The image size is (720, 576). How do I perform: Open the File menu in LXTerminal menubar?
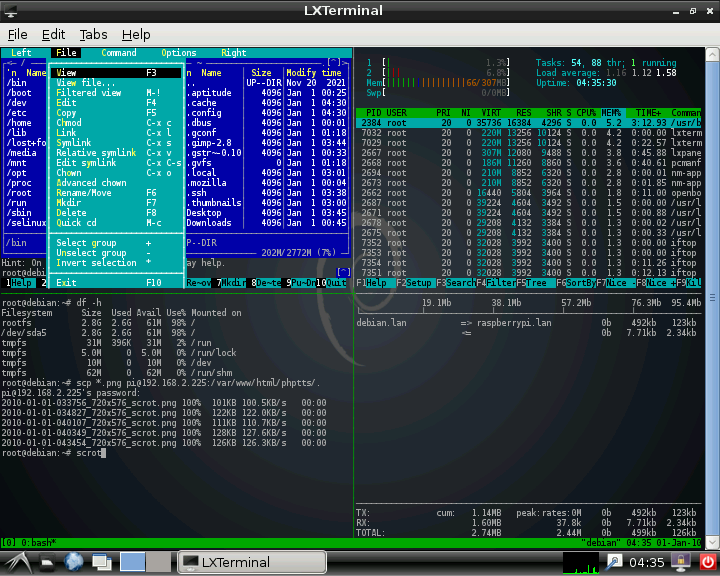[17, 34]
